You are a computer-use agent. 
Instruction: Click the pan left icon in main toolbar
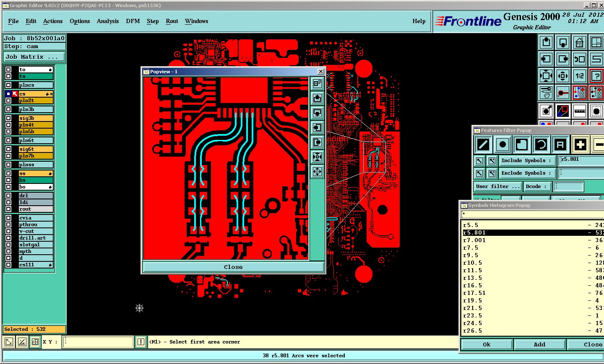point(546,59)
